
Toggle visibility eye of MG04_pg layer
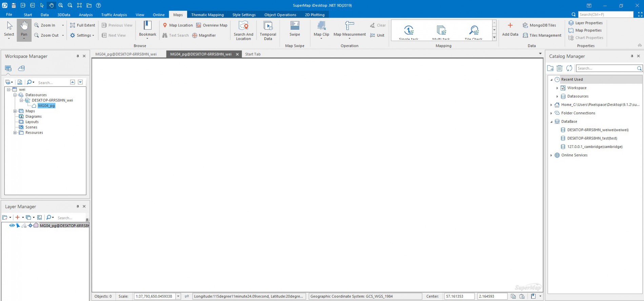pos(12,225)
